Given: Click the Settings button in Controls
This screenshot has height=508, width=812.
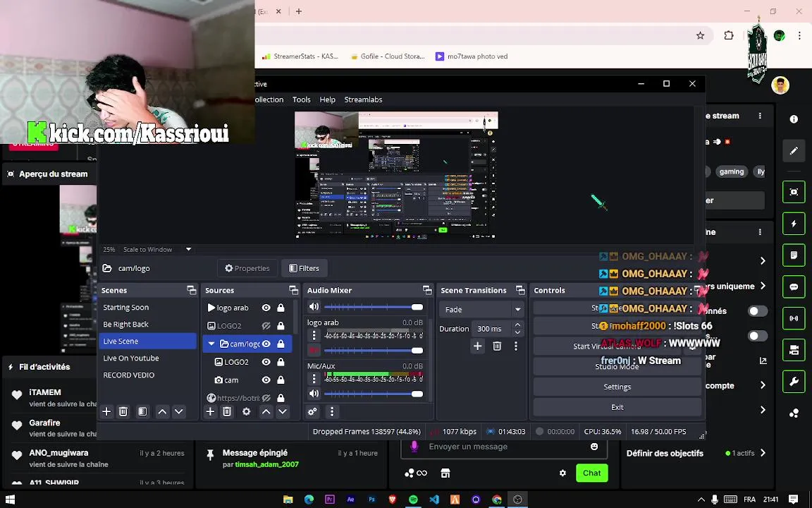Looking at the screenshot, I should pos(617,387).
